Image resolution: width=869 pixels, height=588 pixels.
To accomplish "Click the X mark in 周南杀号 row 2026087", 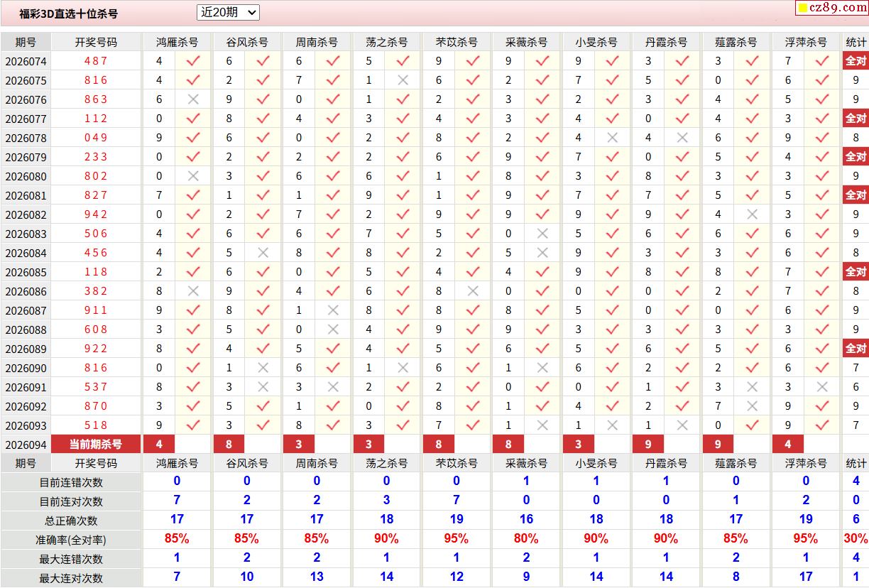I will pos(333,310).
